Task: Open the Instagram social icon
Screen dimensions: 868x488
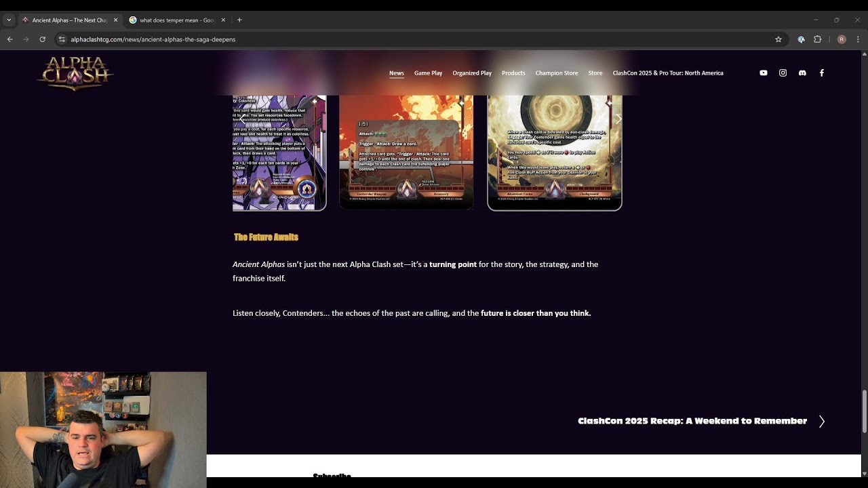Action: click(783, 73)
